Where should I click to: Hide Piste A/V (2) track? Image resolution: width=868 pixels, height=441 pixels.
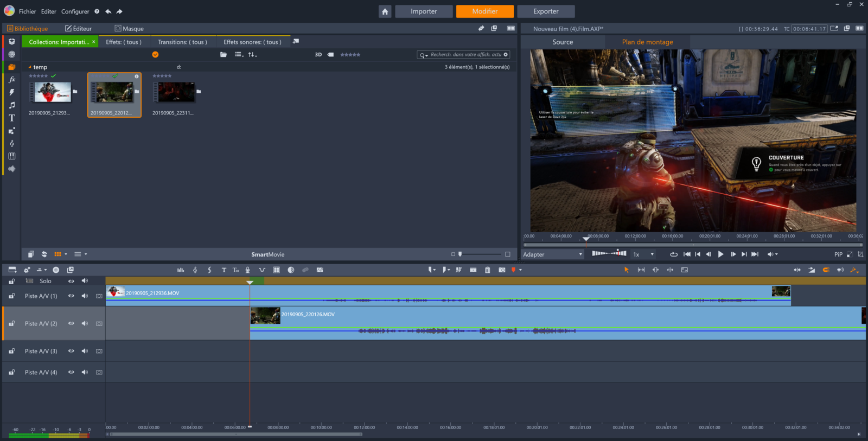click(x=71, y=323)
